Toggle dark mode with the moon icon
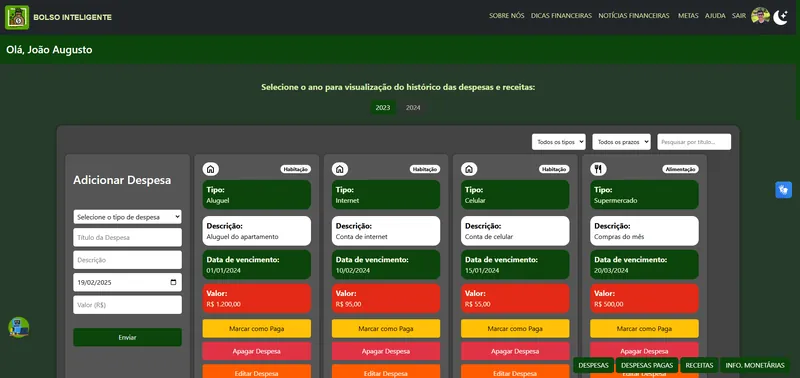Screen dimensions: 800x378 (781, 17)
